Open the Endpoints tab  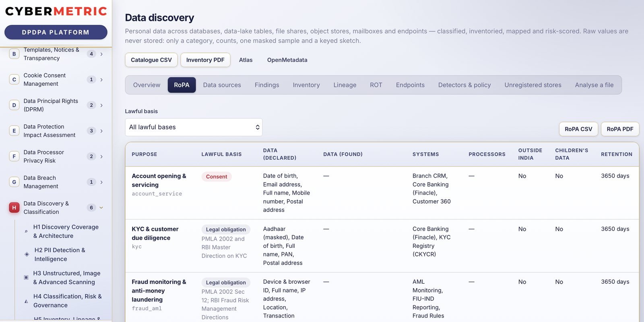(410, 85)
